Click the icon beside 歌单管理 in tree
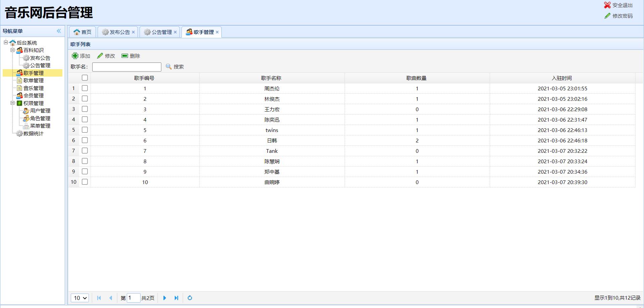This screenshot has height=308, width=644. 19,81
